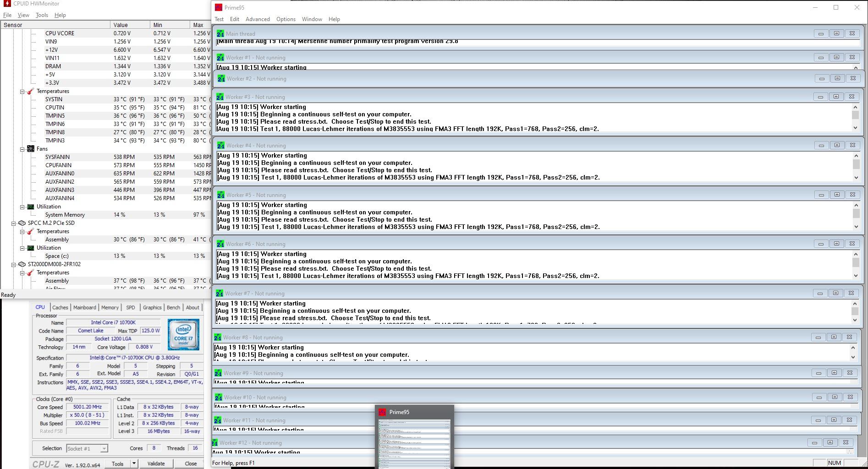Image resolution: width=868 pixels, height=469 pixels.
Task: Minimize the Worker #4 child window
Action: (x=821, y=145)
